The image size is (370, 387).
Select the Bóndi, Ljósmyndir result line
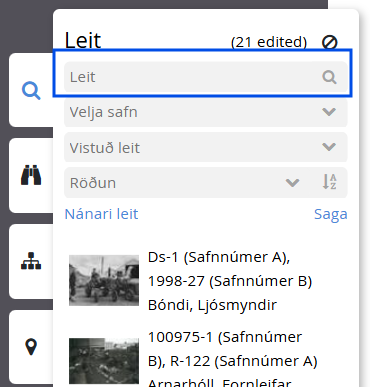pos(212,305)
